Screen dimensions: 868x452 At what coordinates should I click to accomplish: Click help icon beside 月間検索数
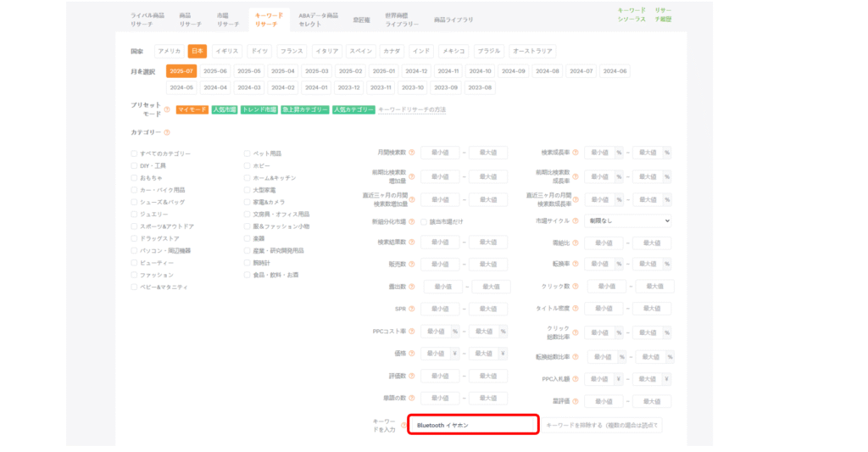coord(412,153)
